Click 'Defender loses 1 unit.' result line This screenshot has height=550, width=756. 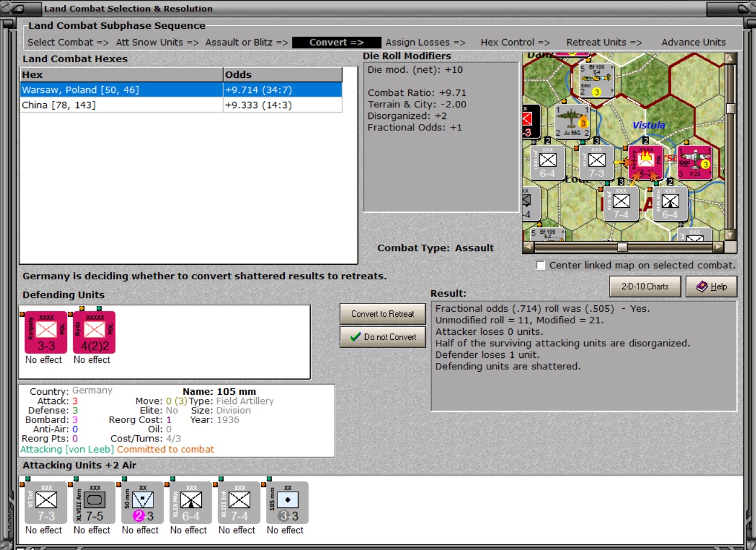tap(487, 355)
